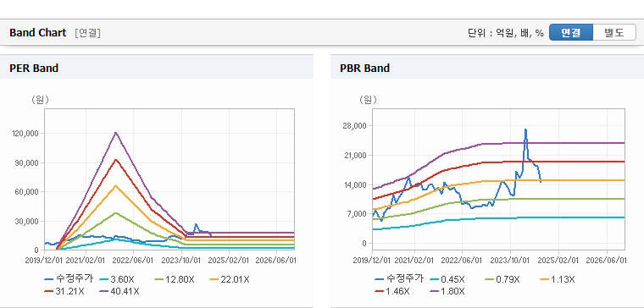Toggle the 1.80X legend entry
644x308 pixels.
[447, 292]
